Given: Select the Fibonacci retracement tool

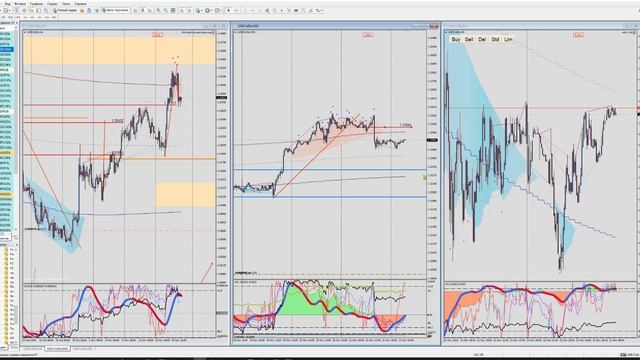Looking at the screenshot, I should tap(274, 10).
